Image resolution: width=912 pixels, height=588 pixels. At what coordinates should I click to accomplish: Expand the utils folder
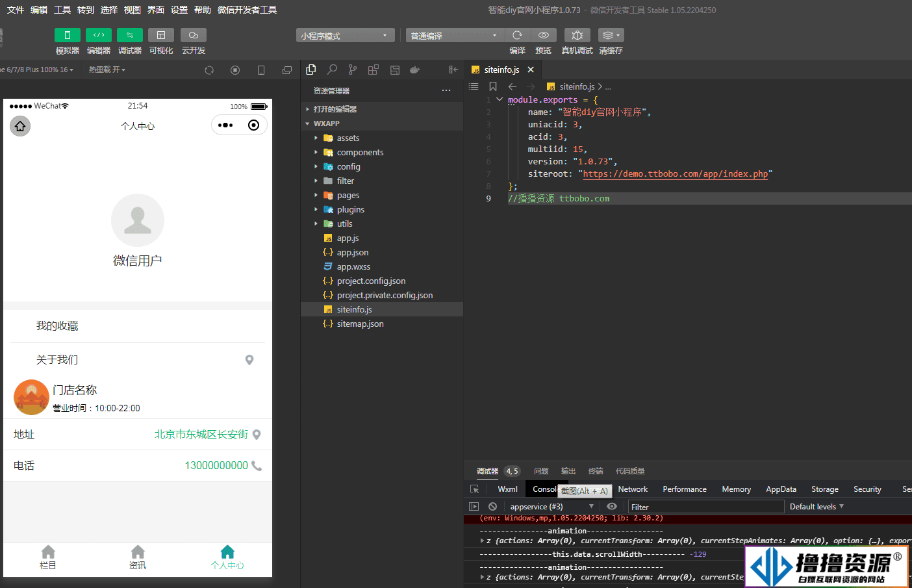(x=382, y=224)
